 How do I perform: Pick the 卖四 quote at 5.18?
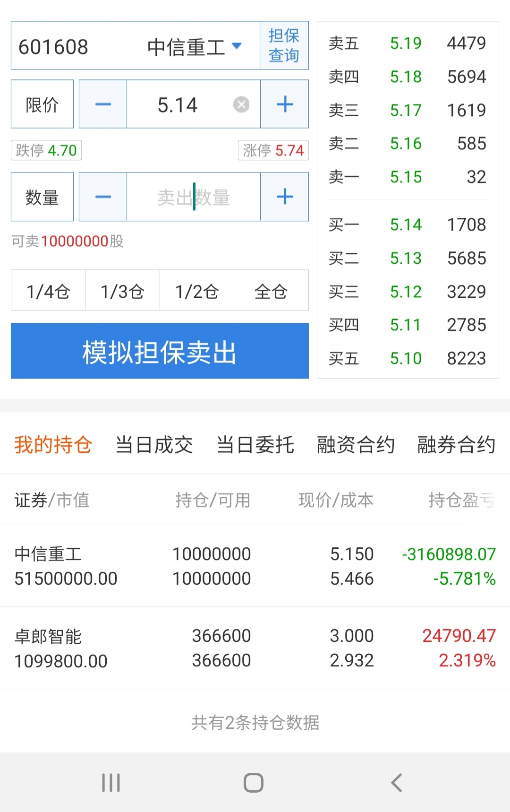coord(408,77)
